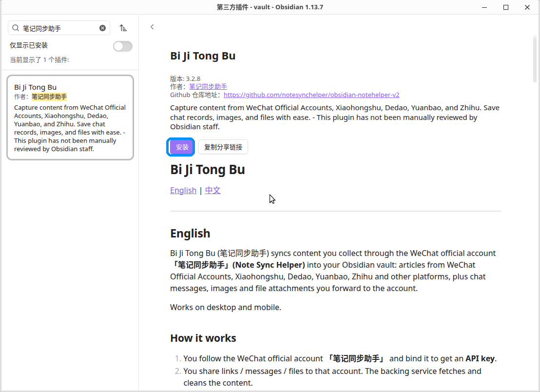The image size is (540, 392).
Task: Go back using the left chevron
Action: [152, 27]
